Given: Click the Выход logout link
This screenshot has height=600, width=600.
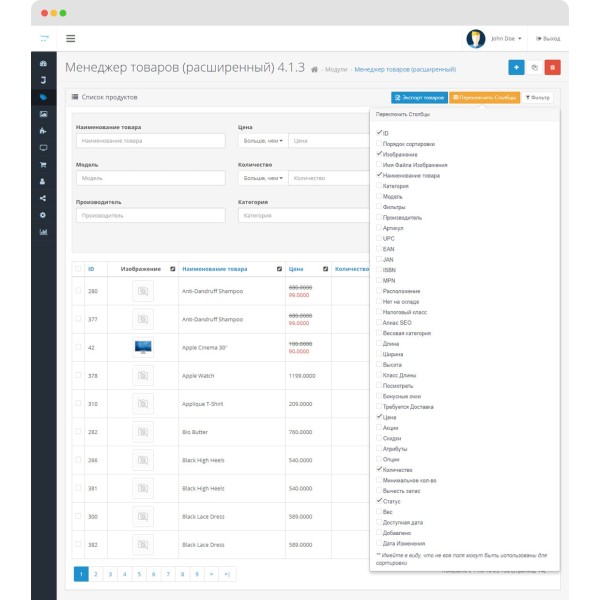Looking at the screenshot, I should click(x=548, y=39).
